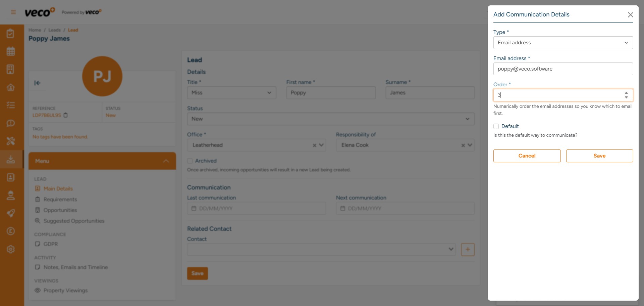The width and height of the screenshot is (644, 306).
Task: Click the collapse panel arrow icon
Action: tap(37, 83)
